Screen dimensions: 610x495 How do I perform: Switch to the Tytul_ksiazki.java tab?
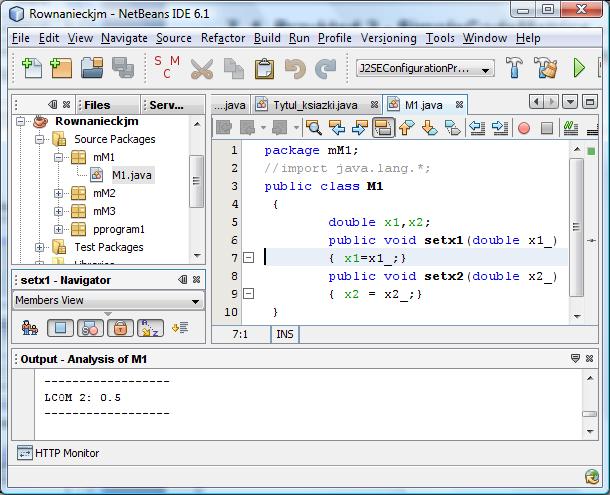point(315,105)
